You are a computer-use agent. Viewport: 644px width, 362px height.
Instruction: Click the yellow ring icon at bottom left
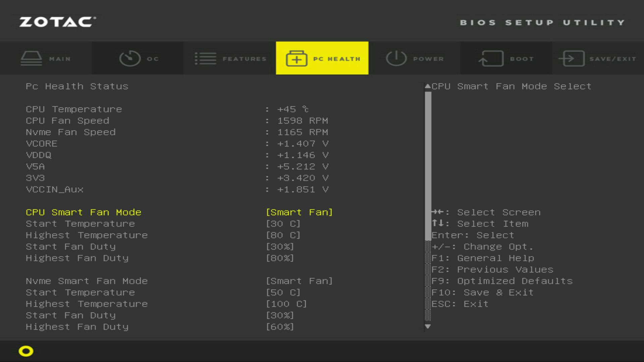point(26,351)
